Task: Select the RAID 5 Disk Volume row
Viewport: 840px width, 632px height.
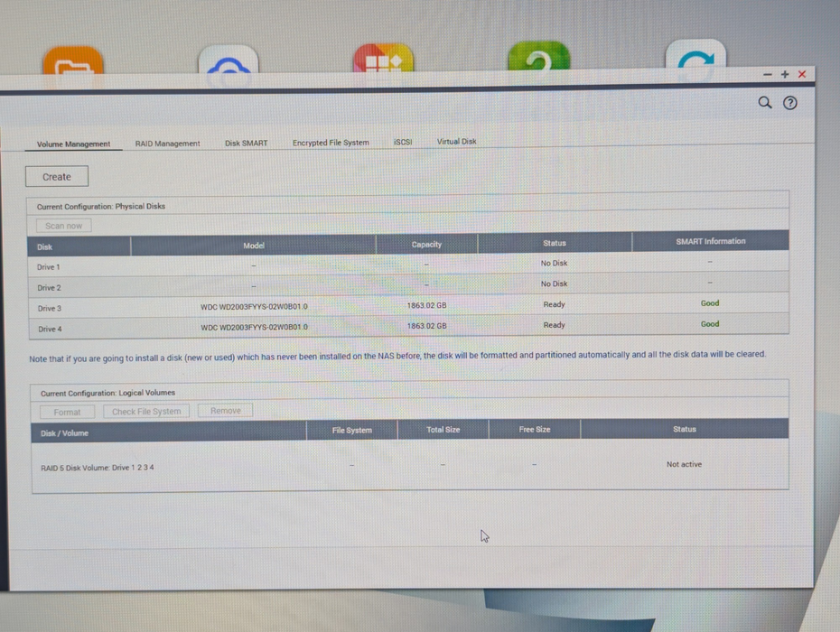Action: pyautogui.click(x=410, y=465)
